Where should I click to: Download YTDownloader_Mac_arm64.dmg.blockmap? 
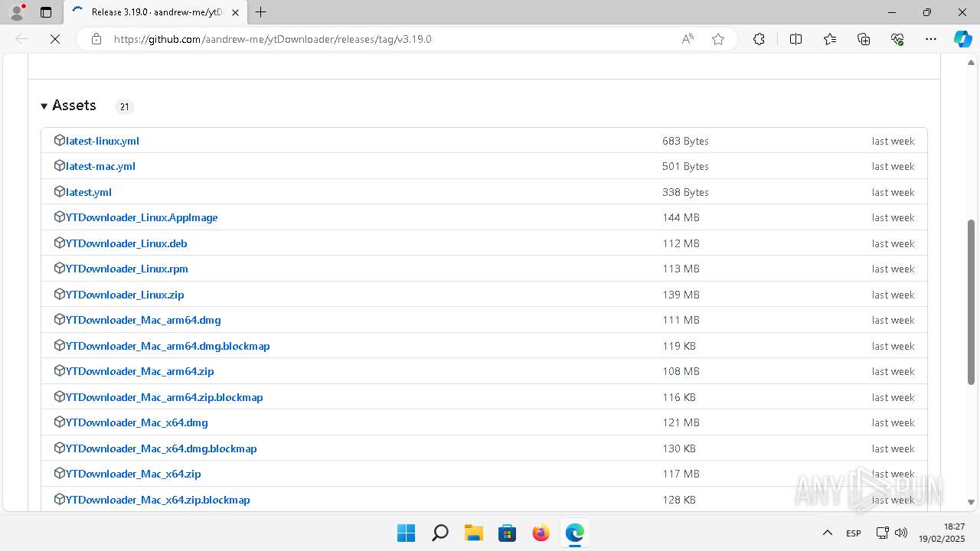point(168,346)
